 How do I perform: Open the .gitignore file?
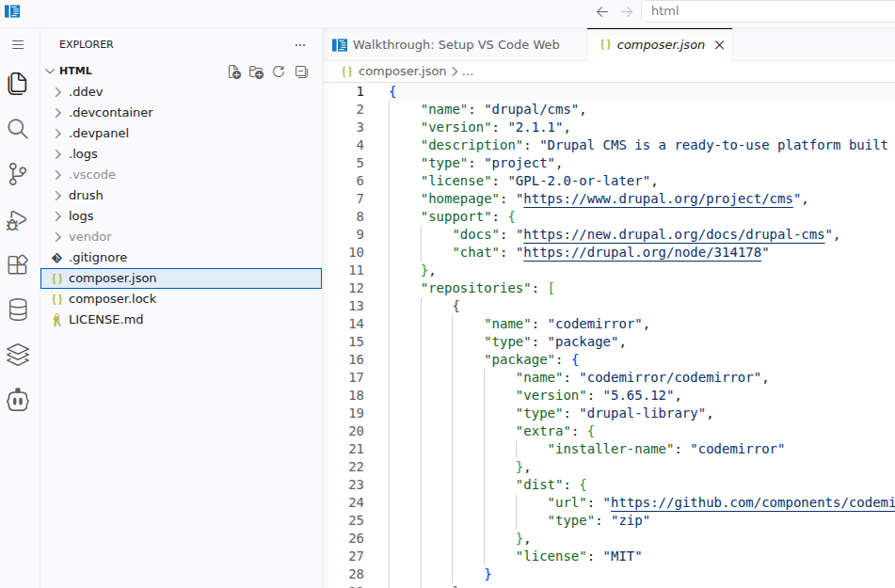(x=182, y=258)
